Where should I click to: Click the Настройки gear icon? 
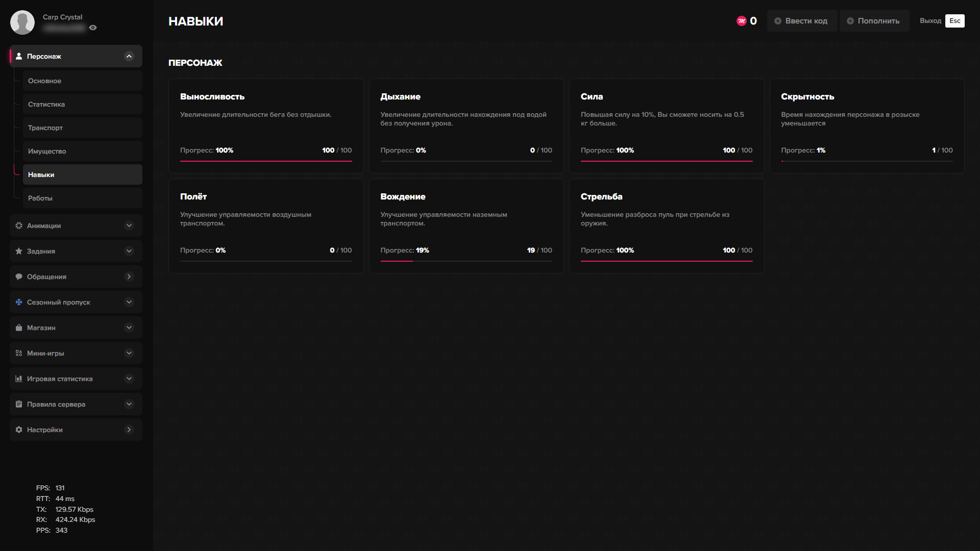(19, 430)
